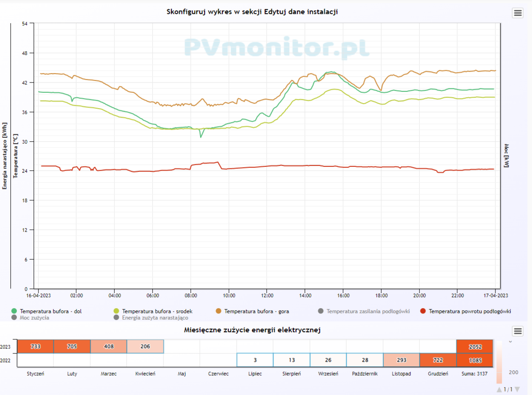Viewport: 532px width, 395px height.
Task: Click the November 2022 cell showing 293
Action: pos(402,360)
